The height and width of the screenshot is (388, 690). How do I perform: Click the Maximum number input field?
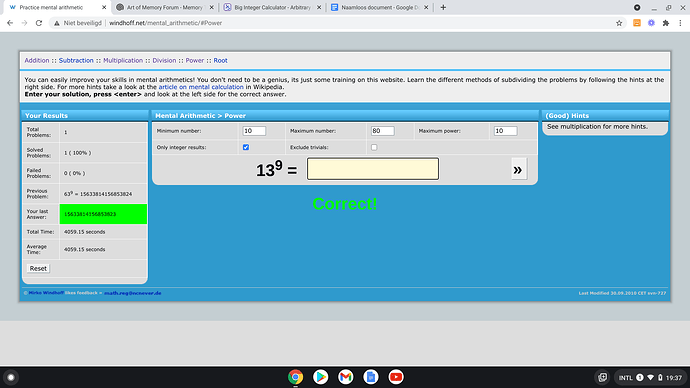click(382, 131)
